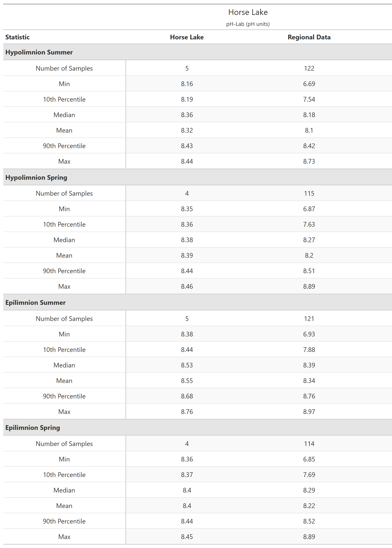
Task: Click the regional sample count 121
Action: [x=309, y=319]
